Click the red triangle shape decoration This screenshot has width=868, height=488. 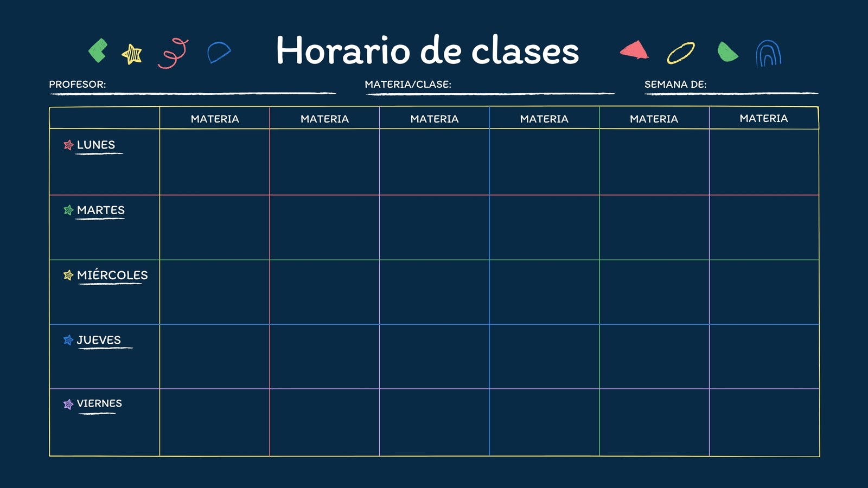pos(634,50)
